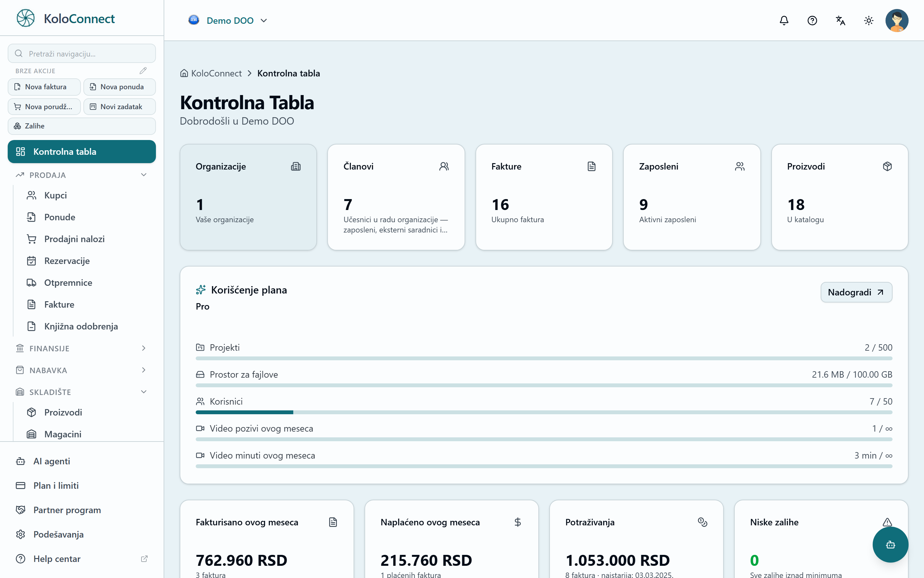Click the Niske zalihe warning triangle icon
The image size is (924, 578).
coord(887,522)
